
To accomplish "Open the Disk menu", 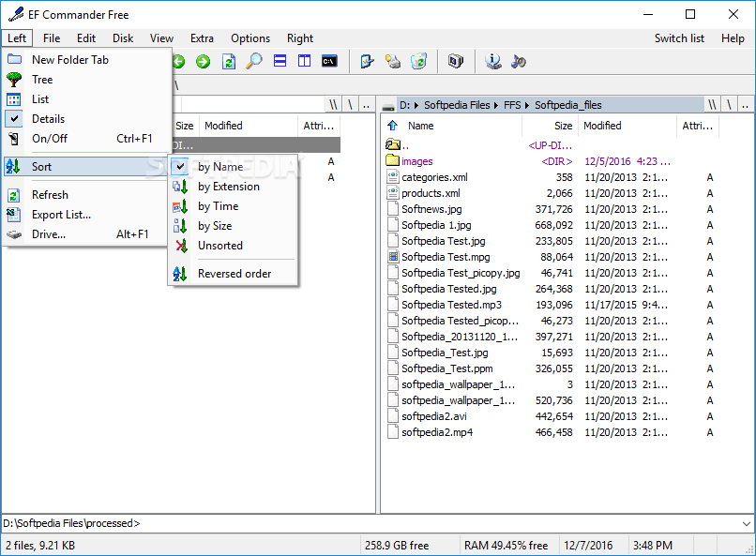I will [x=123, y=38].
